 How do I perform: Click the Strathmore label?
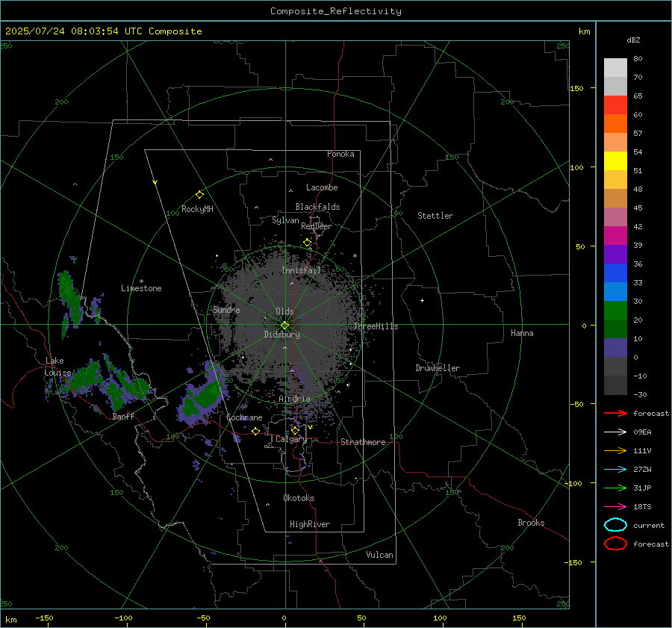tap(363, 442)
